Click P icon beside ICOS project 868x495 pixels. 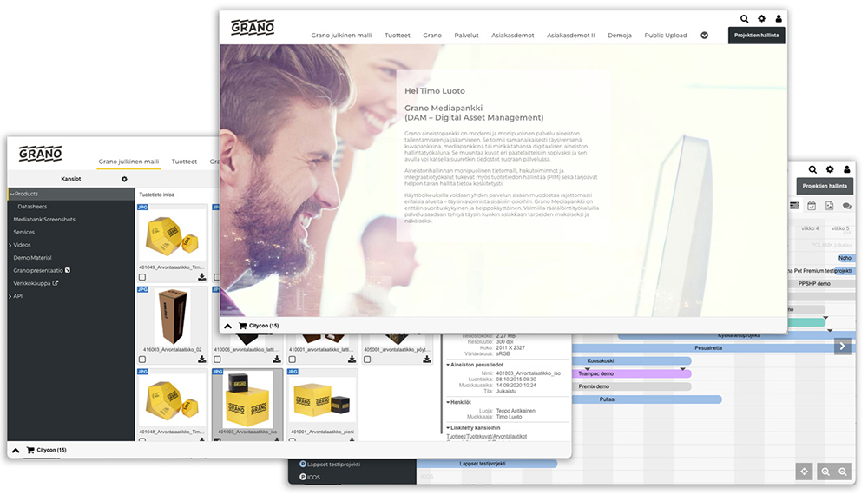click(x=303, y=477)
